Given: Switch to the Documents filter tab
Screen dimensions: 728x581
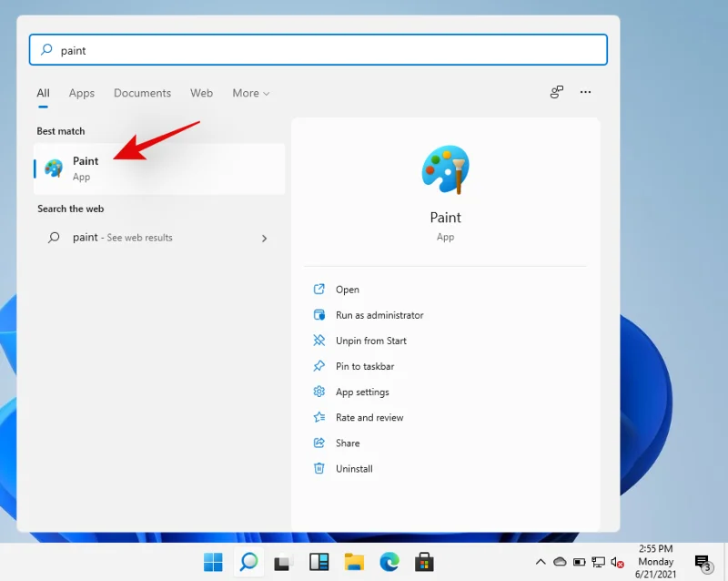Looking at the screenshot, I should click(142, 93).
